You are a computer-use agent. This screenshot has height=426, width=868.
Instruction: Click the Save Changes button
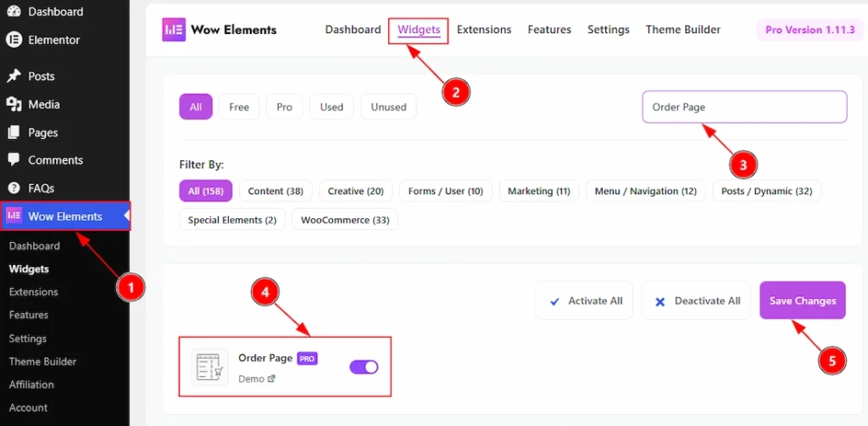coord(803,300)
